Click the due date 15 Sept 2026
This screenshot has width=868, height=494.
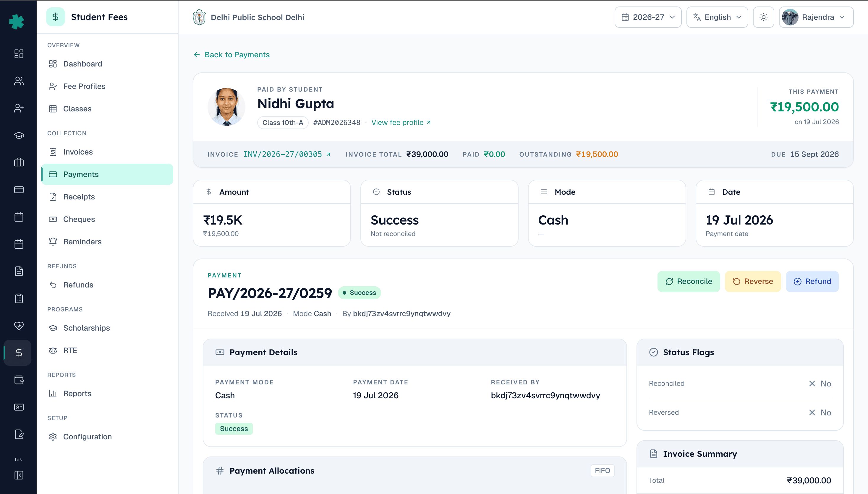click(x=814, y=154)
